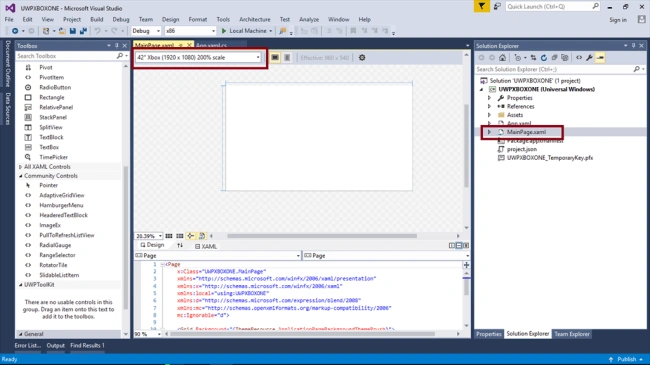Screen dimensions: 650x365
Task: Open the Build menu
Action: (97, 19)
